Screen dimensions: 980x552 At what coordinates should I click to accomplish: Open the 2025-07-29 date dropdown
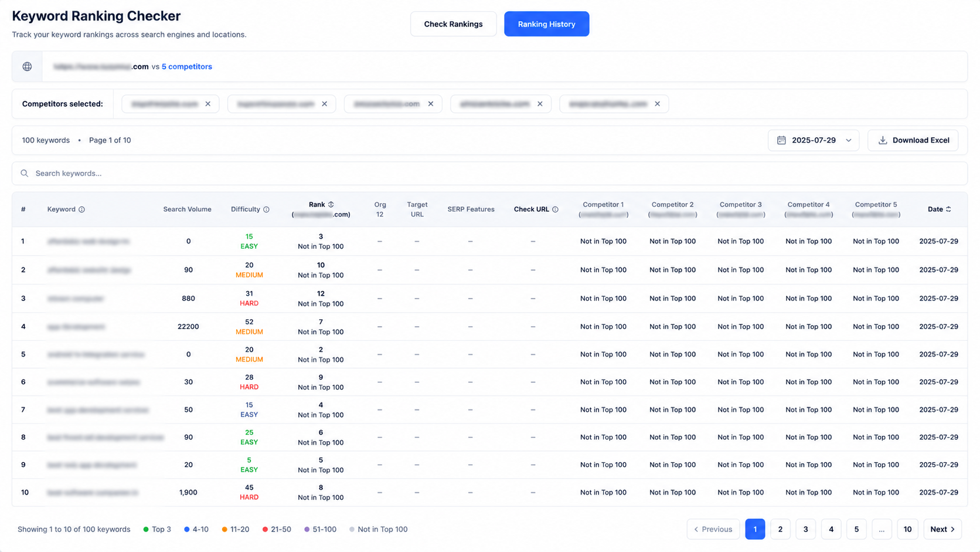(814, 140)
